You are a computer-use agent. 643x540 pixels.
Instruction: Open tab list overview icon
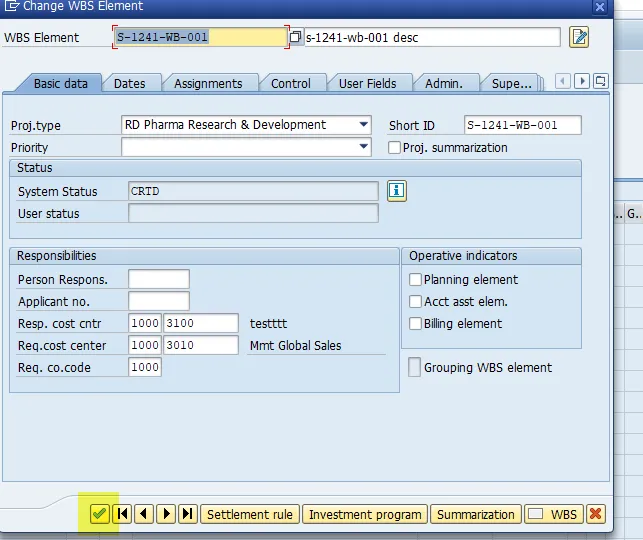(x=601, y=81)
